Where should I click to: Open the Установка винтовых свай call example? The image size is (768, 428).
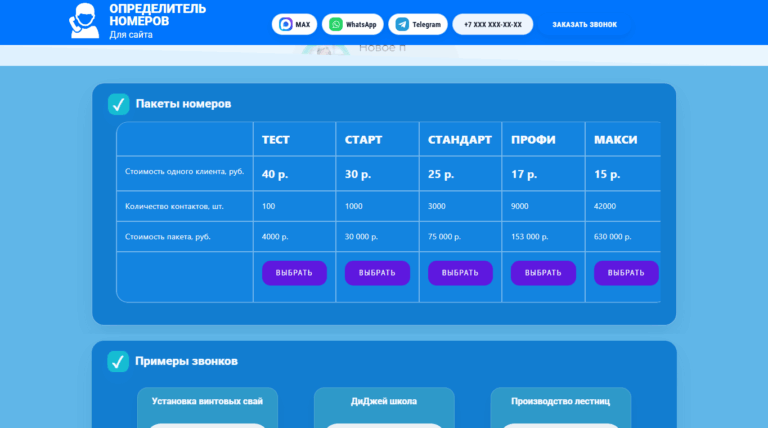pyautogui.click(x=207, y=407)
